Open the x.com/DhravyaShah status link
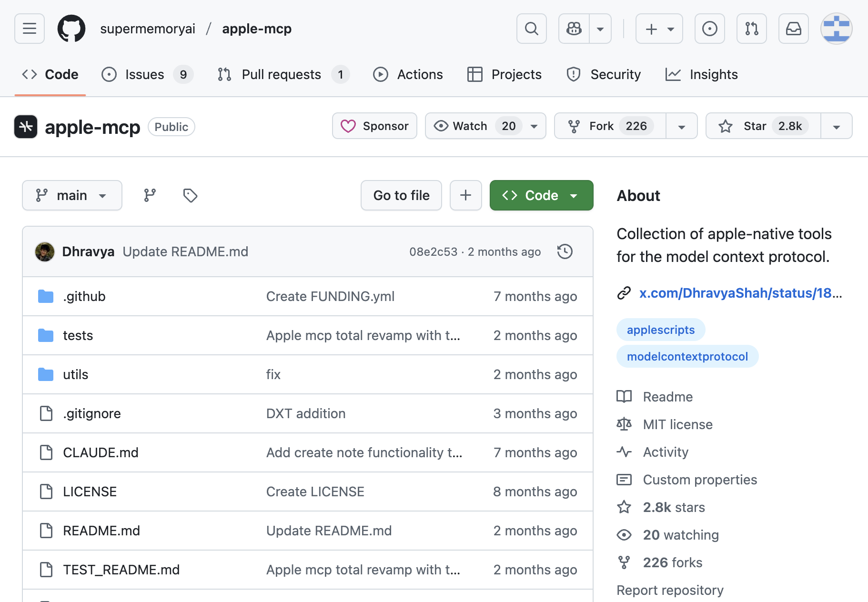The height and width of the screenshot is (602, 868). tap(740, 293)
